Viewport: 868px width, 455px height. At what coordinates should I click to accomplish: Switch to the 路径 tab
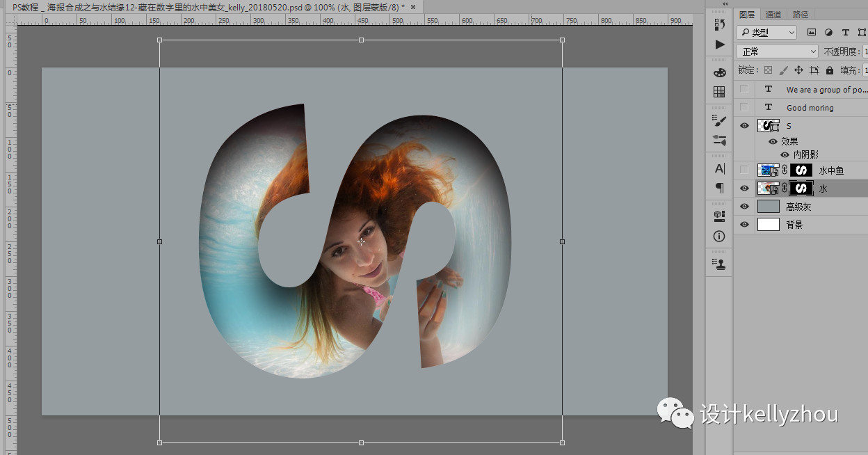coord(801,15)
